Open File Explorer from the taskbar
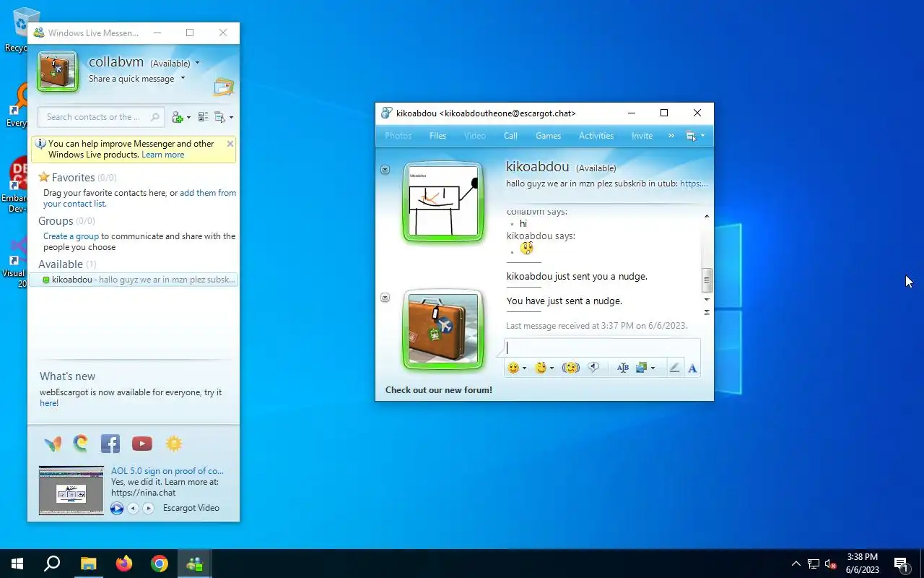The height and width of the screenshot is (578, 924). coord(88,564)
